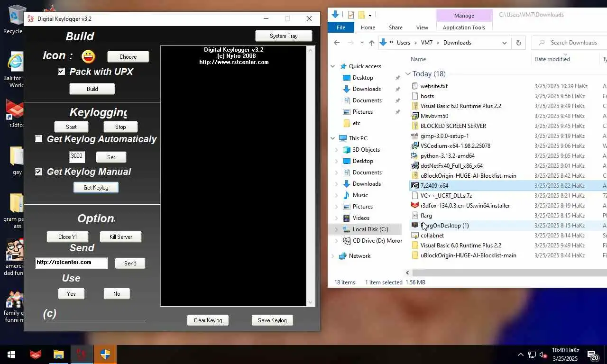This screenshot has height=364, width=607.
Task: Go up one folder level arrow
Action: click(x=372, y=43)
